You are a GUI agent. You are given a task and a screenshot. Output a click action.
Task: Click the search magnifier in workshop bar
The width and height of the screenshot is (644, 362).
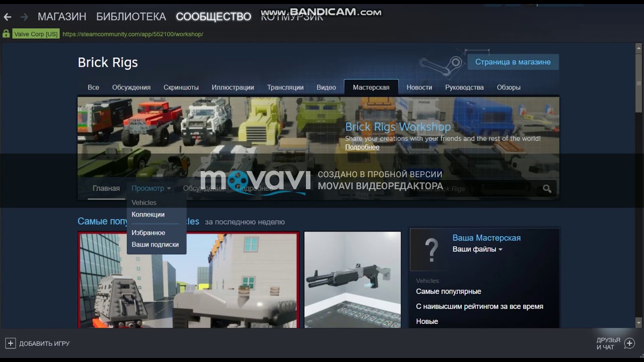(x=547, y=189)
